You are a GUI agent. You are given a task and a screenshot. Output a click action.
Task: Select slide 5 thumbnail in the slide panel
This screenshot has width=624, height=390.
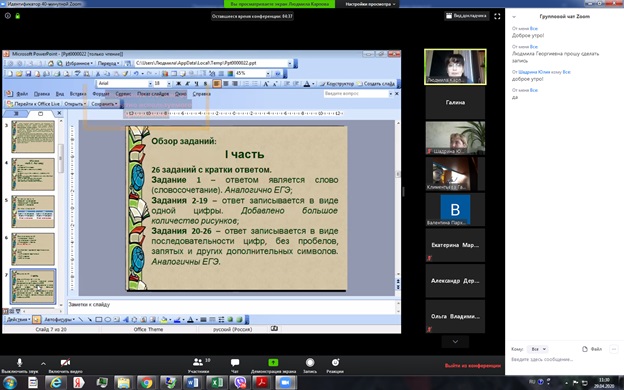(33, 211)
